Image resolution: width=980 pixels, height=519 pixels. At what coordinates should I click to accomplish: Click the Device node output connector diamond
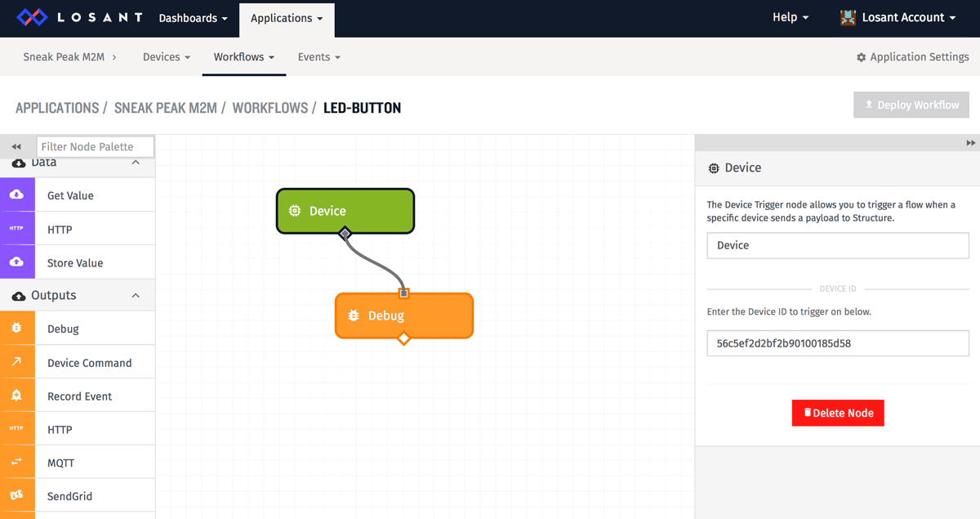point(345,234)
